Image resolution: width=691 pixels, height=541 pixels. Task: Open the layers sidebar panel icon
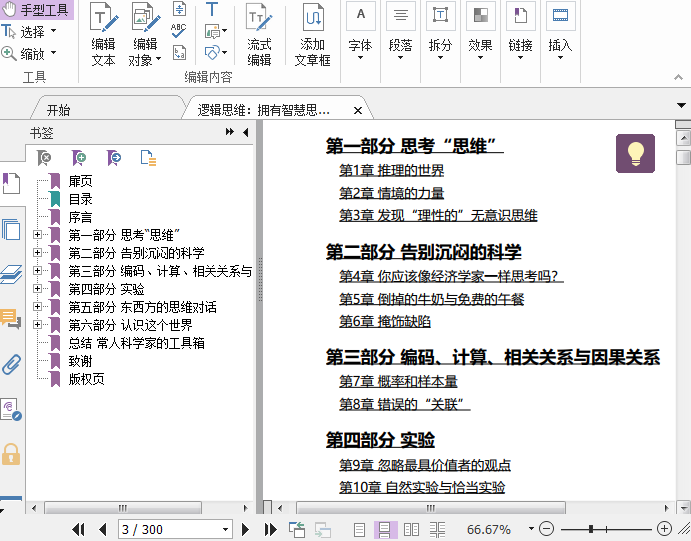[11, 274]
